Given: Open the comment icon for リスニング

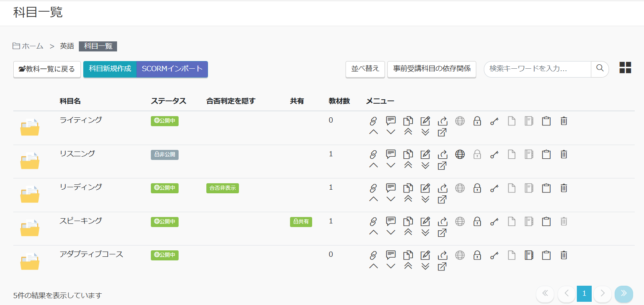Looking at the screenshot, I should click(391, 154).
